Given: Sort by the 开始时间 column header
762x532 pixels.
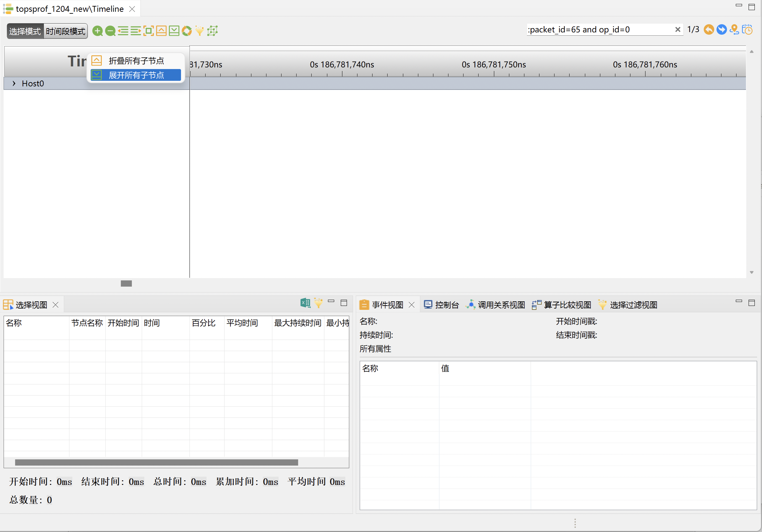Looking at the screenshot, I should point(123,323).
